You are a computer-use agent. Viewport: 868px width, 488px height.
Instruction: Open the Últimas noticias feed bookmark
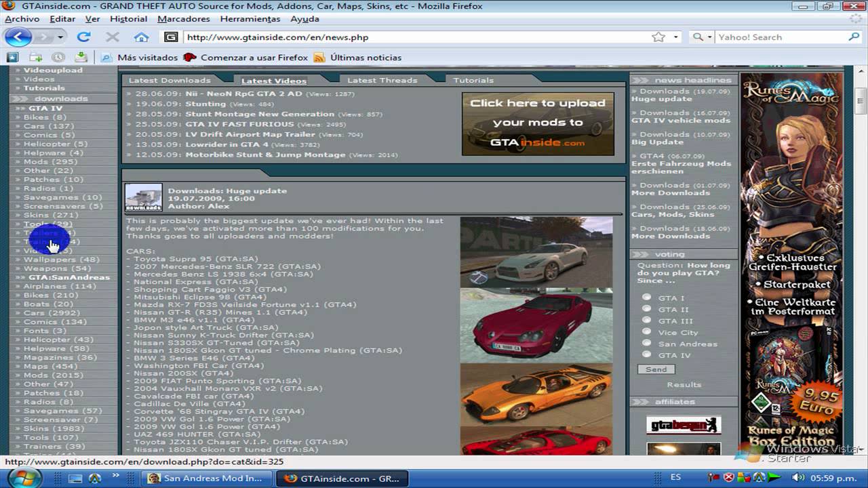(358, 58)
